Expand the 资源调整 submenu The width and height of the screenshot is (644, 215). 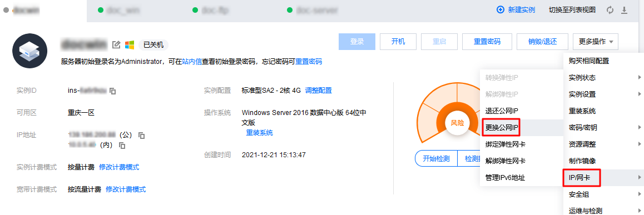[x=602, y=144]
